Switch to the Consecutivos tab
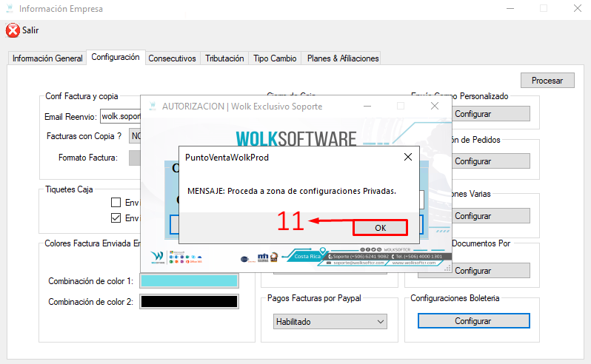This screenshot has height=364, width=591. pos(172,58)
